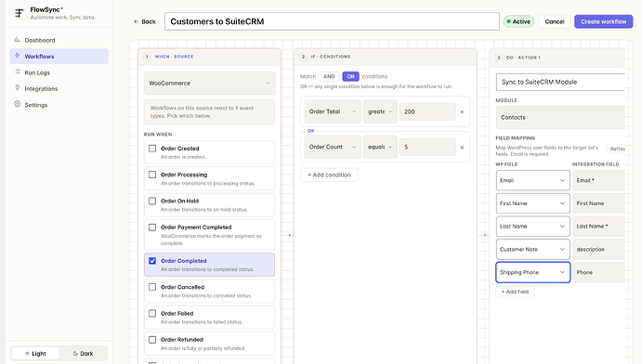This screenshot has height=364, width=641.
Task: Edit the Order Count value 5 field
Action: click(427, 147)
